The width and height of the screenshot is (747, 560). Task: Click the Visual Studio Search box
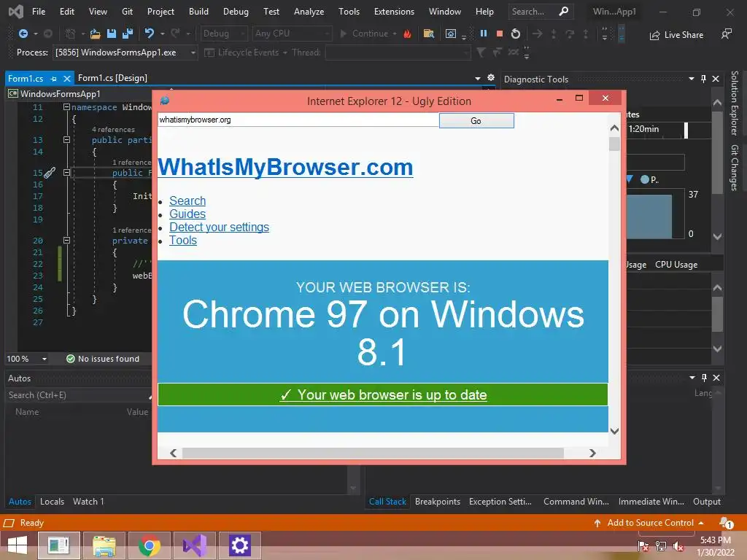coord(541,12)
